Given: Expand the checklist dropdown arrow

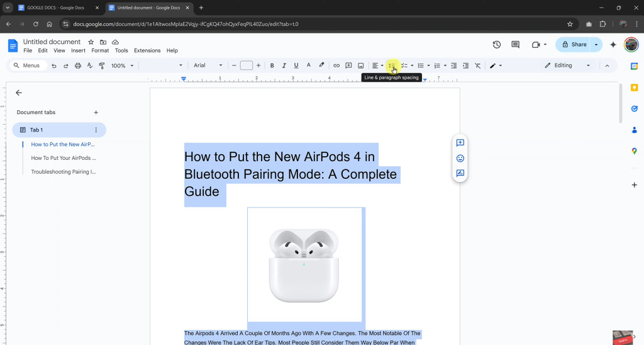Looking at the screenshot, I should 412,66.
